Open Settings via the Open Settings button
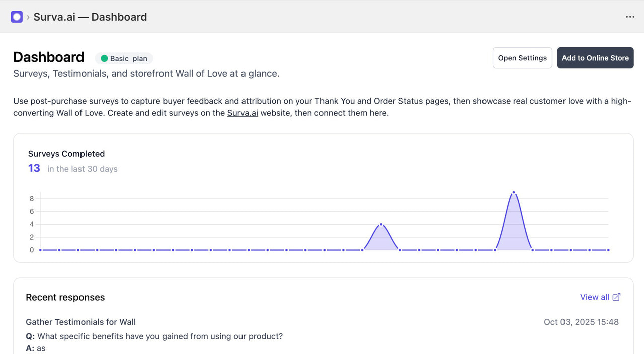Image resolution: width=644 pixels, height=362 pixels. pos(522,58)
